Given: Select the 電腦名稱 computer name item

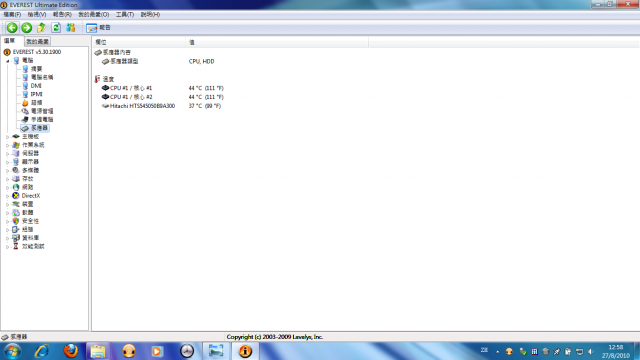Looking at the screenshot, I should pyautogui.click(x=42, y=77).
